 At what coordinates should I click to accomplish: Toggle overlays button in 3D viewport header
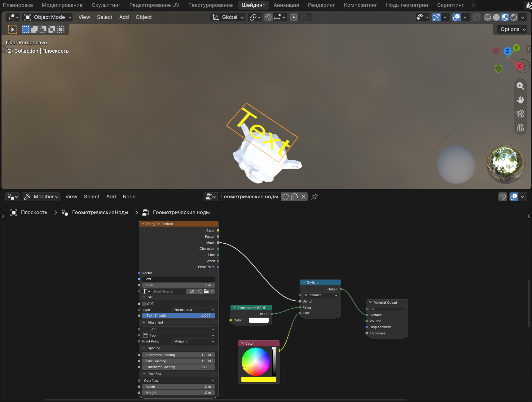click(456, 17)
